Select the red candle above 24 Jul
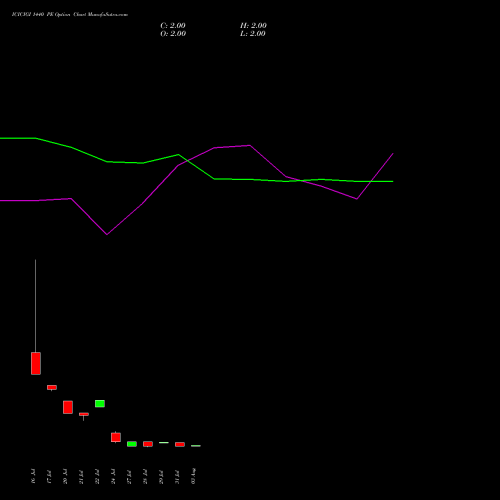500x500 pixels. point(116,437)
